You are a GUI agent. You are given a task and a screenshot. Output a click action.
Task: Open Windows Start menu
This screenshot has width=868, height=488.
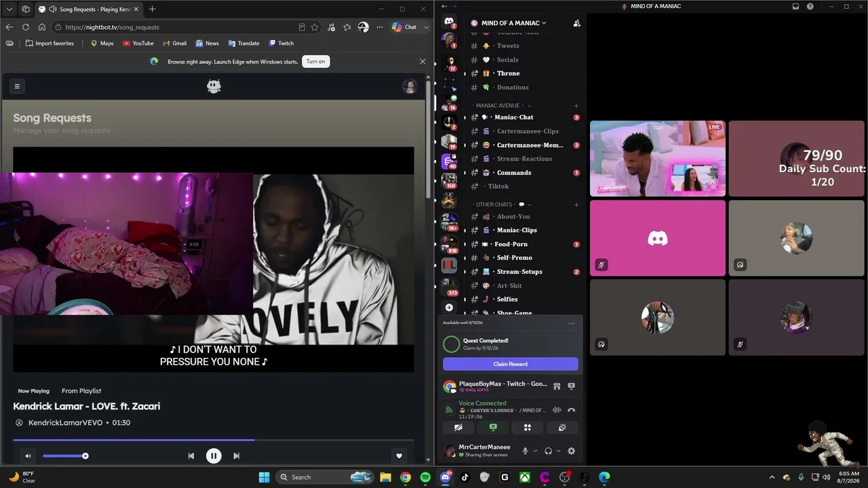tap(264, 477)
